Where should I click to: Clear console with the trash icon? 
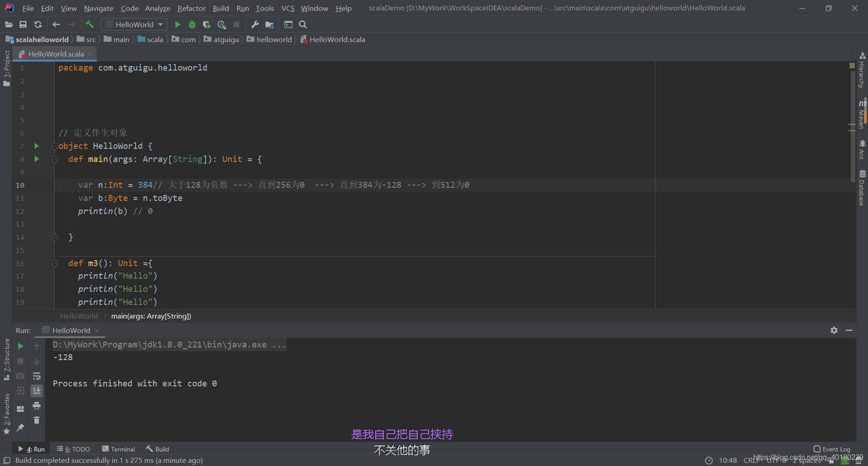click(x=37, y=420)
